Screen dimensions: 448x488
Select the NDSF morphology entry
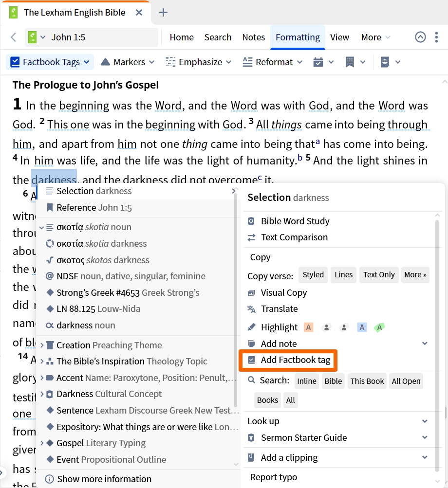tap(126, 276)
